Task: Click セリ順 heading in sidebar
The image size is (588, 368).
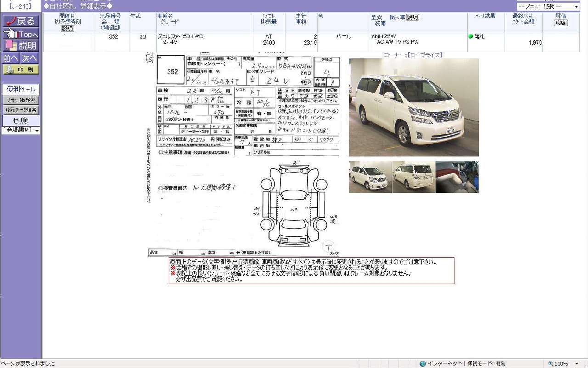Action: pyautogui.click(x=21, y=121)
